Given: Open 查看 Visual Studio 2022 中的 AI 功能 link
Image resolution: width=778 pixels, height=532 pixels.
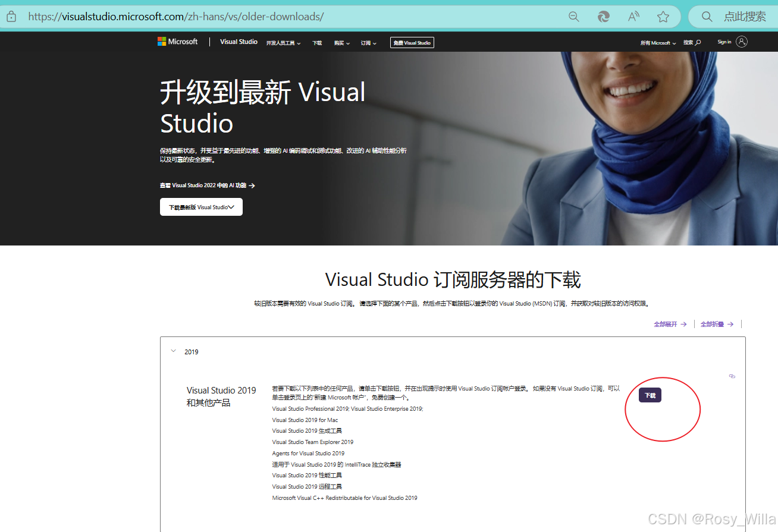Looking at the screenshot, I should (x=208, y=185).
